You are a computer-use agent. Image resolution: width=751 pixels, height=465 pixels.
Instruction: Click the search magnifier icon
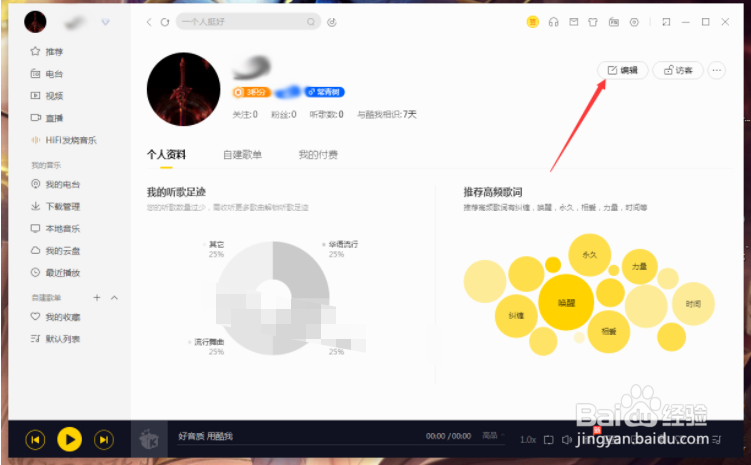click(311, 22)
